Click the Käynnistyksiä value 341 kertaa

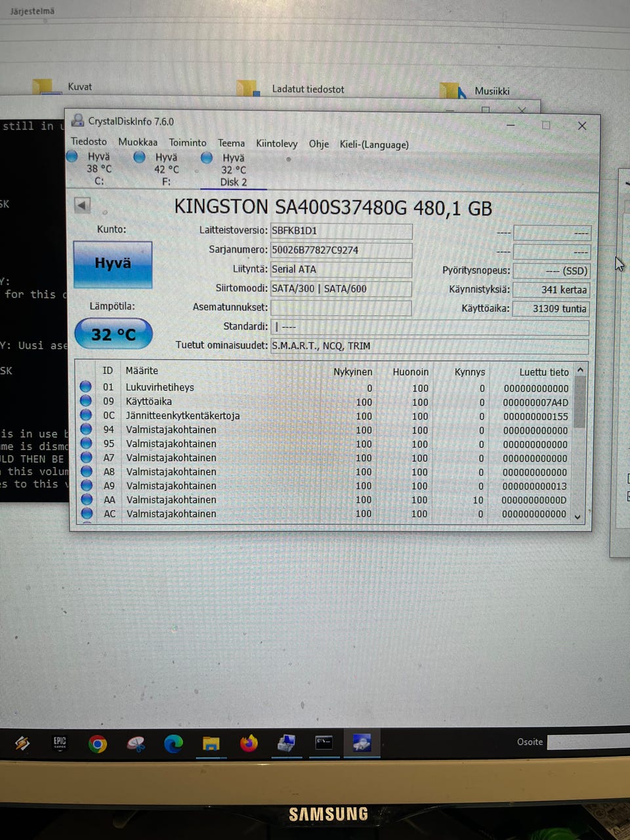click(551, 290)
